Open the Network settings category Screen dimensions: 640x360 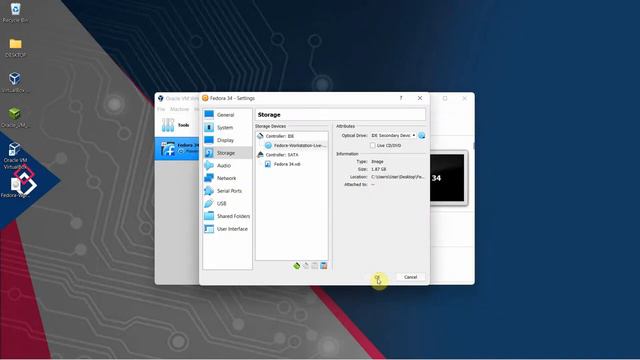(x=227, y=178)
